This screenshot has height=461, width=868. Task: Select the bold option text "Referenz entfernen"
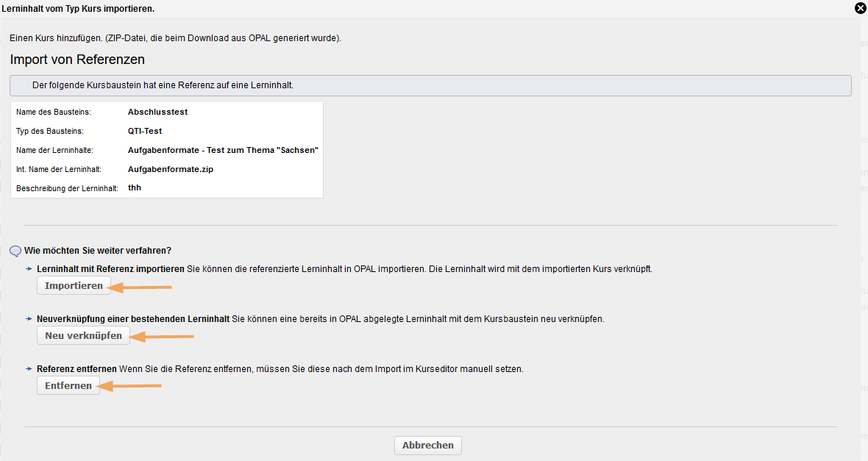tap(76, 368)
